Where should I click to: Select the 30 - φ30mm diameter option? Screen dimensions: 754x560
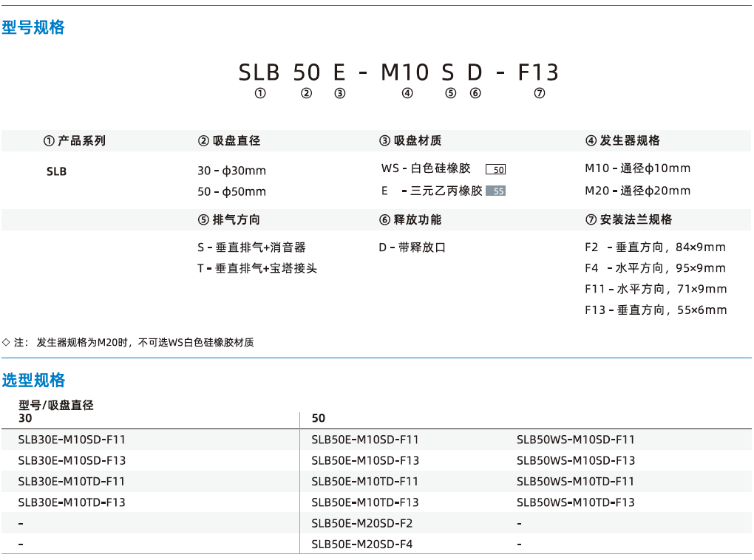(232, 171)
